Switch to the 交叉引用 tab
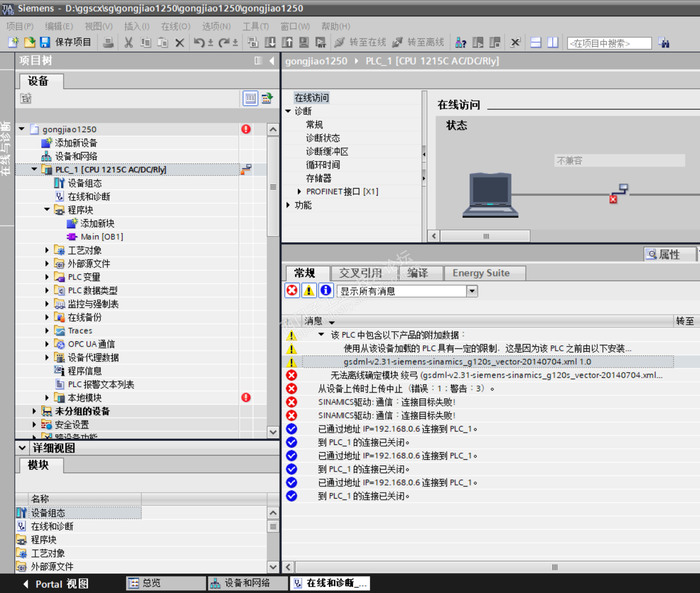The height and width of the screenshot is (593, 700). click(364, 273)
